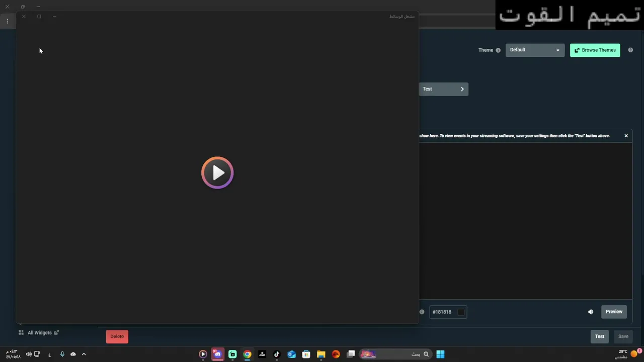This screenshot has width=644, height=362.
Task: Play the media in the player window
Action: pos(217,173)
